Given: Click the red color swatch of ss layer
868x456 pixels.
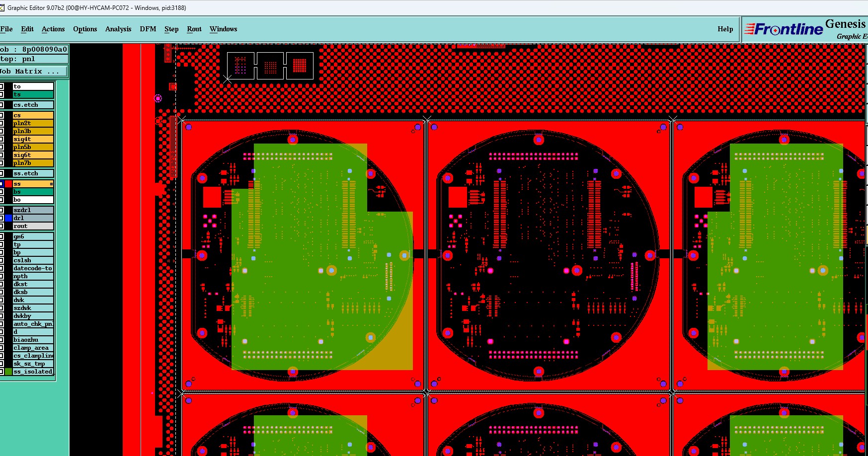Looking at the screenshot, I should click(x=8, y=184).
